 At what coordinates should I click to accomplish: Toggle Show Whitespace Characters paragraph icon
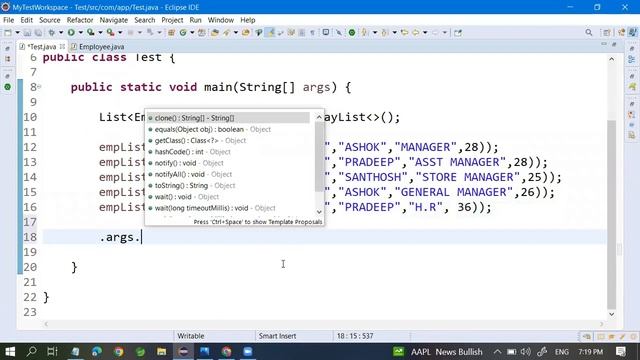pos(312,33)
